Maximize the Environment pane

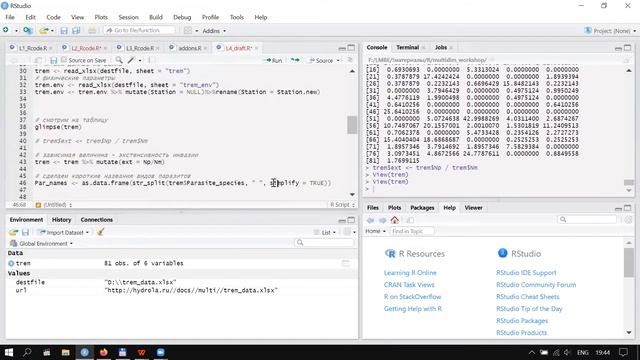(351, 220)
